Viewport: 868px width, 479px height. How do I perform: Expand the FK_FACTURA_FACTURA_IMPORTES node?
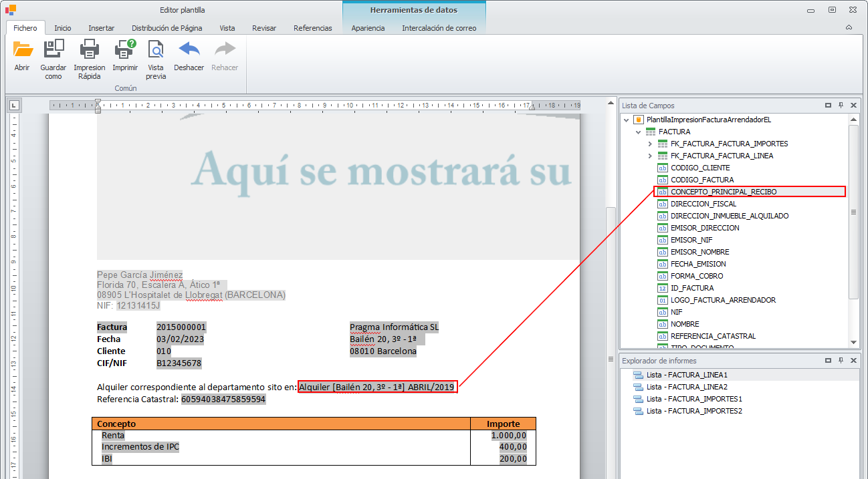(x=650, y=144)
